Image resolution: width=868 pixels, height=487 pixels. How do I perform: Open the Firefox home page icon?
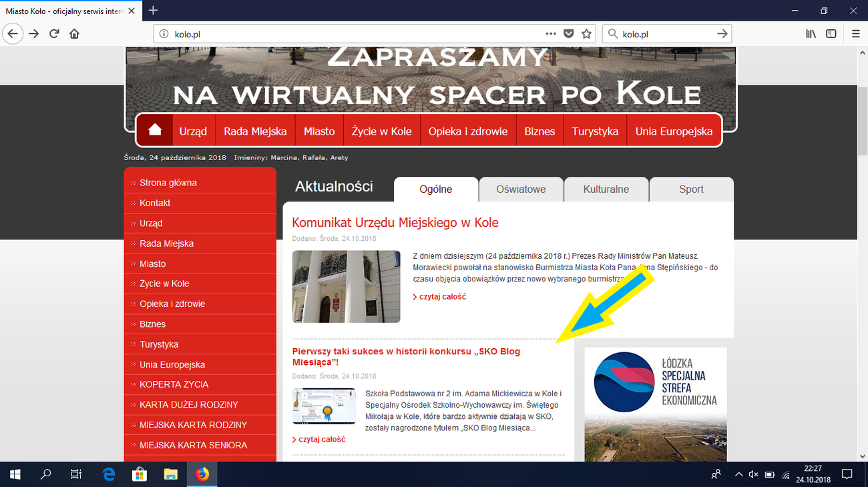[74, 33]
